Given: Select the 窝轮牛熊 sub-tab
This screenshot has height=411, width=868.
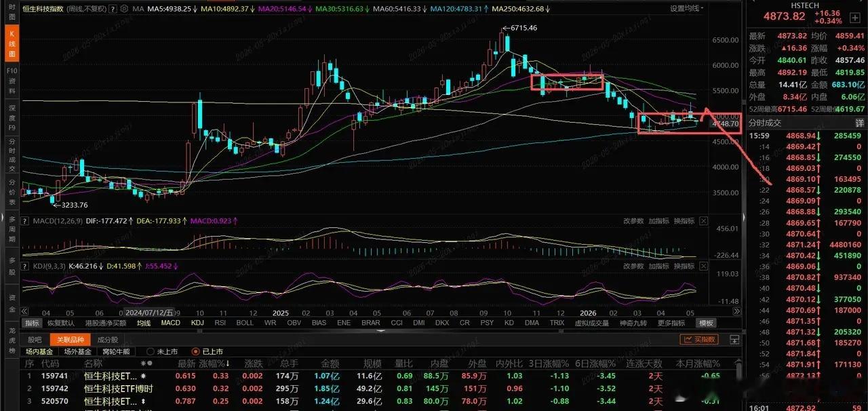Looking at the screenshot, I should [x=116, y=351].
